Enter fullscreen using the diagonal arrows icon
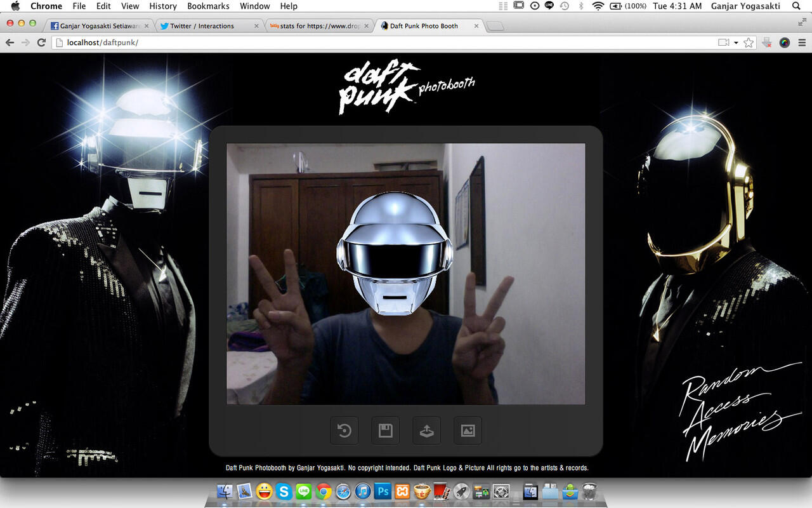 pyautogui.click(x=802, y=22)
